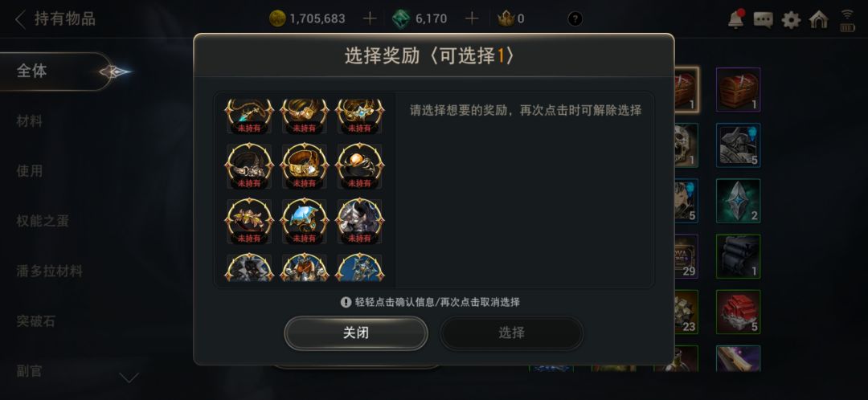
Task: Add gold with the plus icon
Action: point(369,18)
